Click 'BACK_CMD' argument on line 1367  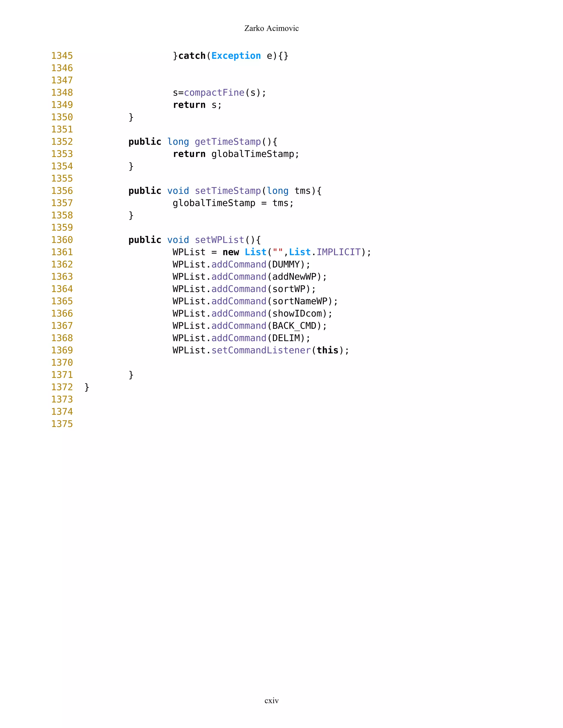294,326
